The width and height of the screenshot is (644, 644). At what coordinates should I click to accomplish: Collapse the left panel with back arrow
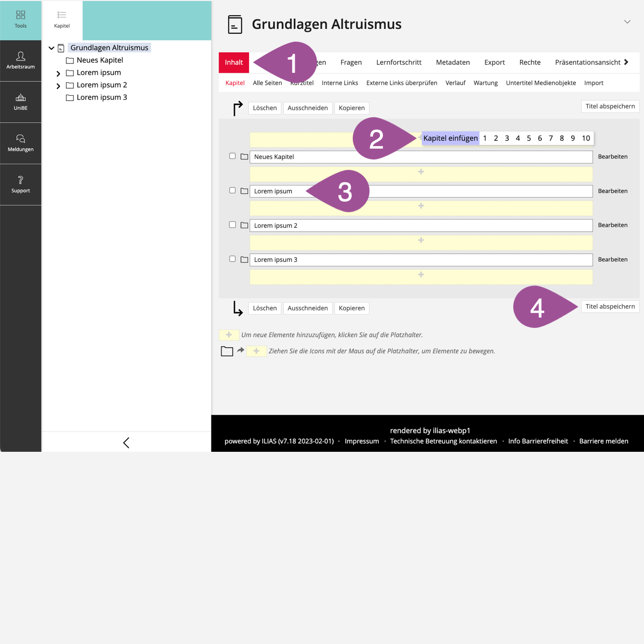126,442
